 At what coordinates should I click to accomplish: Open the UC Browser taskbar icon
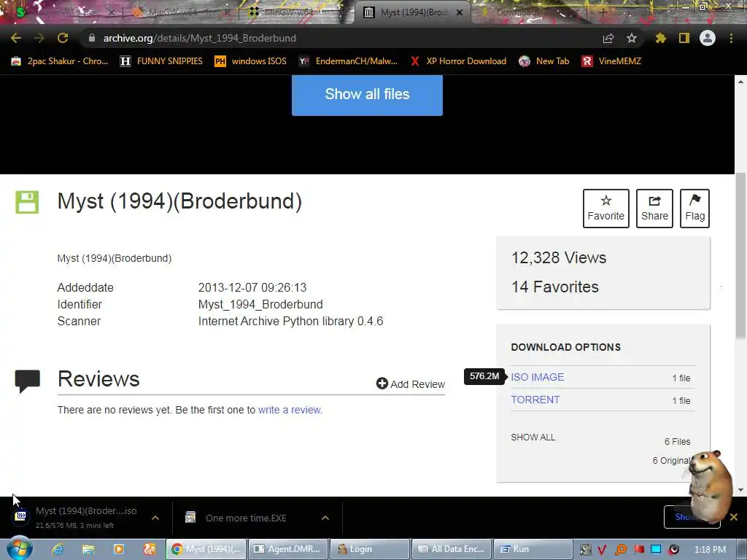coord(150,549)
